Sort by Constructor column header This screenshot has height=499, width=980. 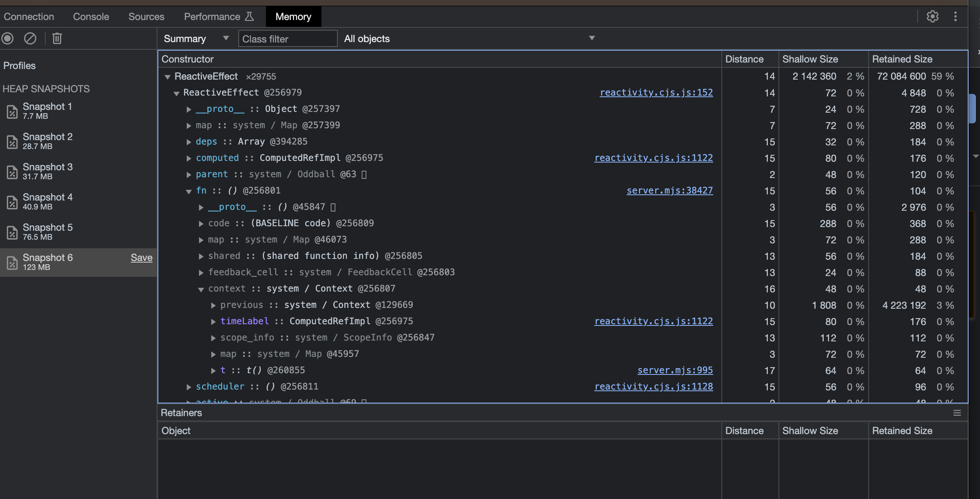point(440,59)
